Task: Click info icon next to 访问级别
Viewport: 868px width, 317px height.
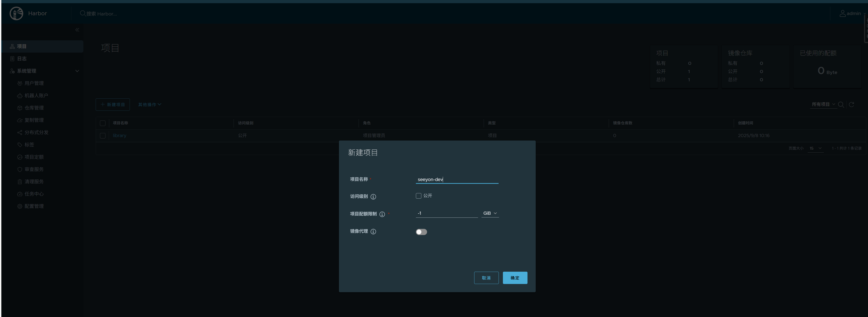Action: [x=373, y=197]
